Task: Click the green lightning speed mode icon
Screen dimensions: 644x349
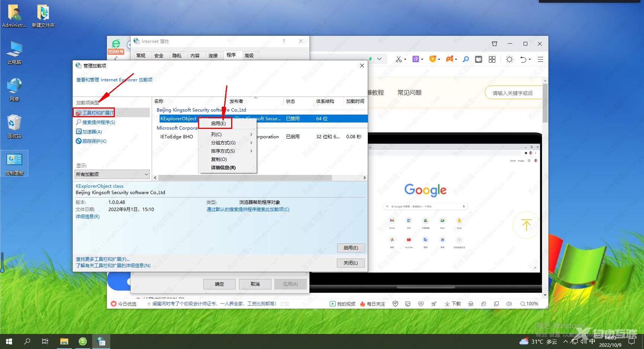Action: [370, 59]
